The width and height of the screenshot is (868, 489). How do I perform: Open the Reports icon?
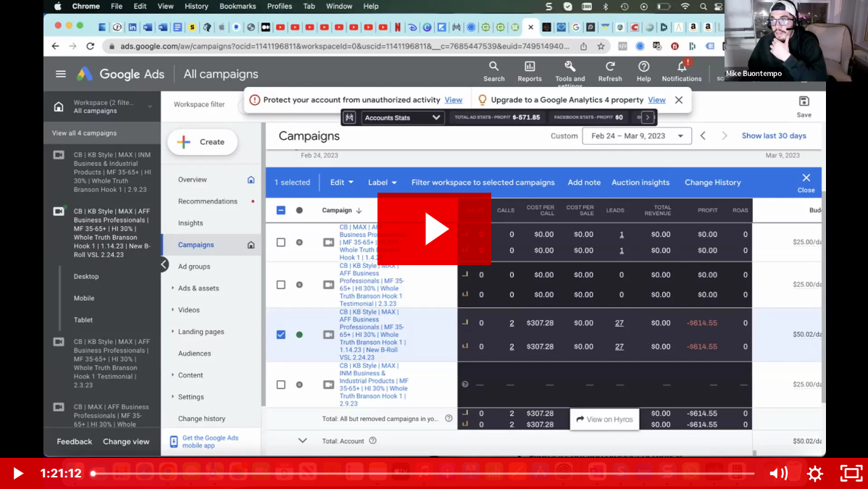coord(530,67)
